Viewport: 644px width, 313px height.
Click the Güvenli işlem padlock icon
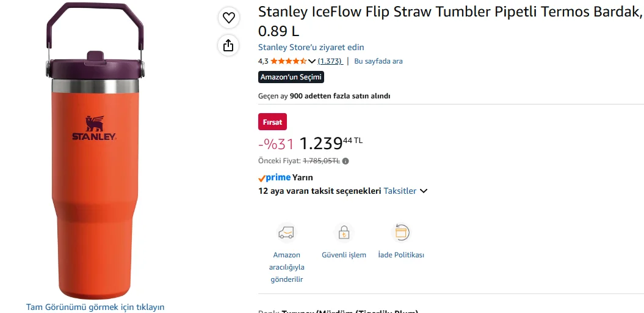[344, 233]
